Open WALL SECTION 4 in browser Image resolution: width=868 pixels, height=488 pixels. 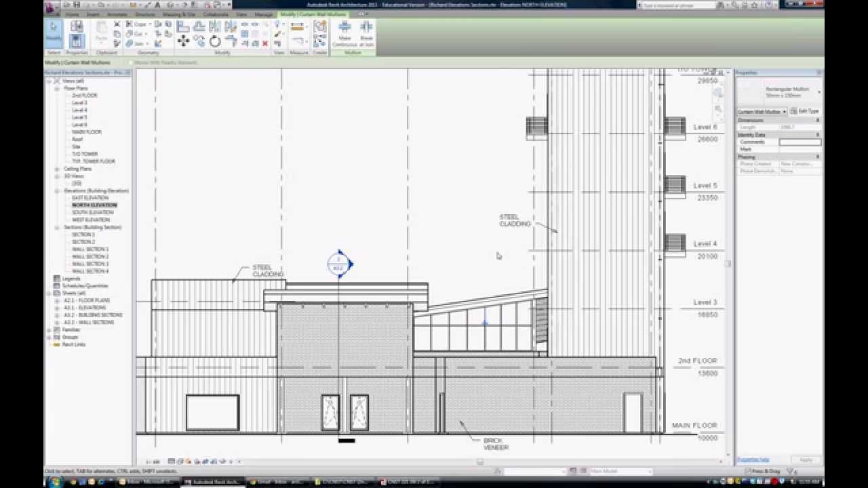(x=90, y=271)
